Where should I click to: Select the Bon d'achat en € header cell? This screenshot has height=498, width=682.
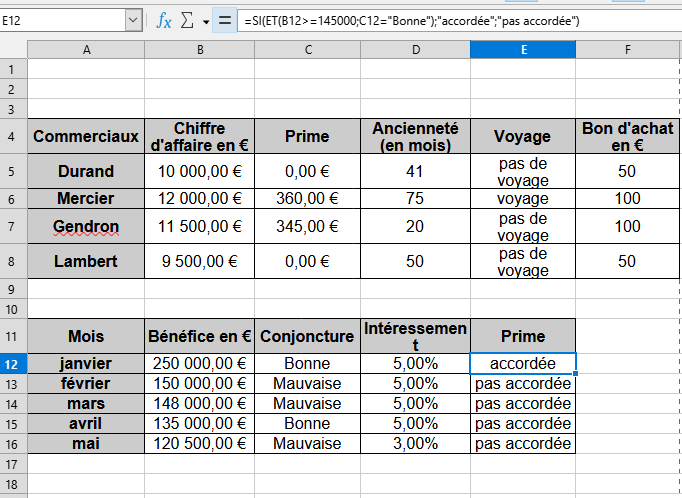(627, 137)
